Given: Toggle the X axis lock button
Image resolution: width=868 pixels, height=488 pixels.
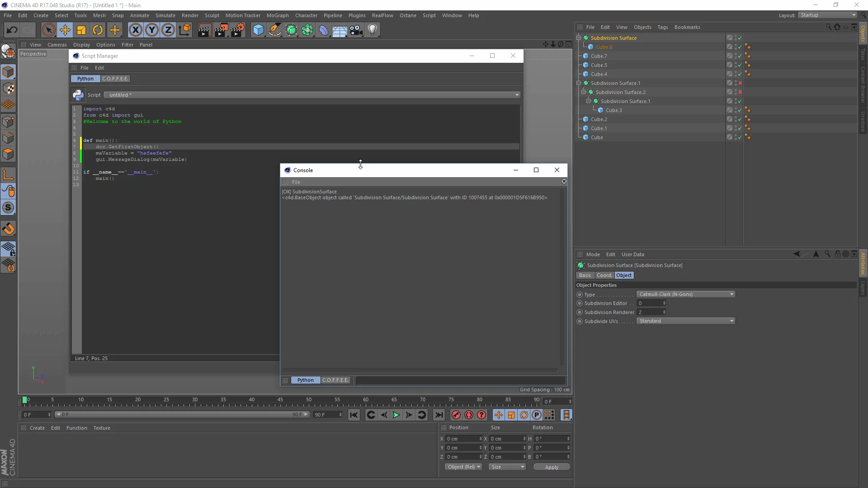Looking at the screenshot, I should click(135, 30).
